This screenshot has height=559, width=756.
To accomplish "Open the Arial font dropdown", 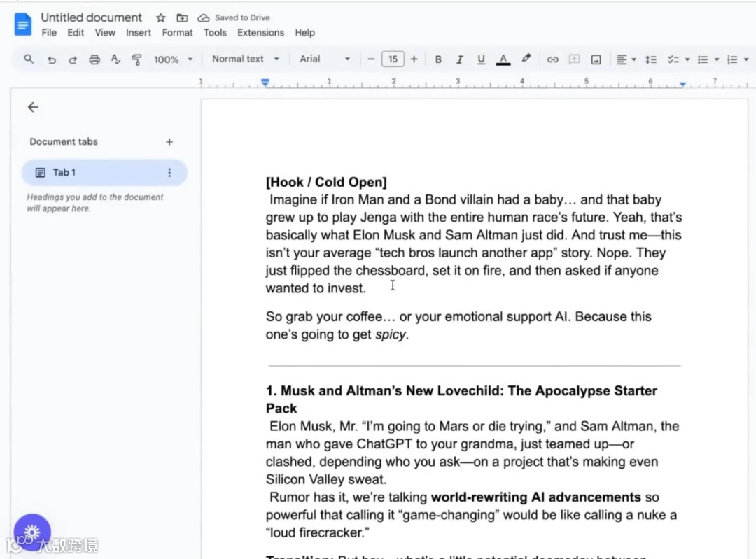I will pyautogui.click(x=325, y=59).
